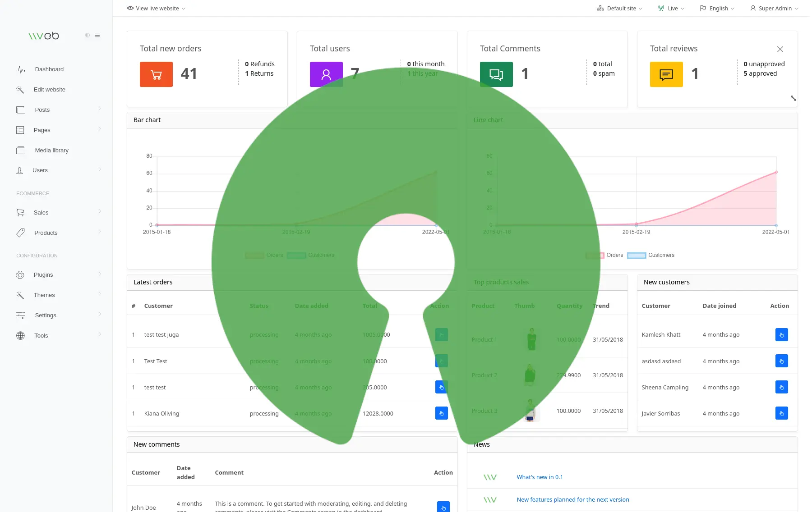Screen dimensions: 812x512
Task: Toggle dark mode beside the web logo
Action: tap(87, 35)
